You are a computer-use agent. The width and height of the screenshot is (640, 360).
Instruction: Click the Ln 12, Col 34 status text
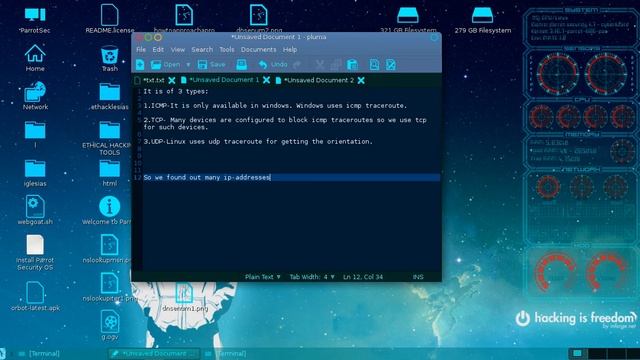[x=363, y=277]
